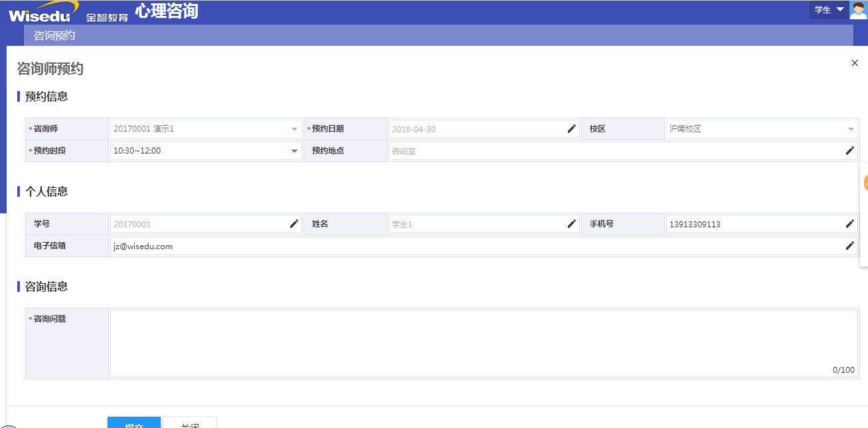Click the 咨询问题 field label

click(50, 319)
